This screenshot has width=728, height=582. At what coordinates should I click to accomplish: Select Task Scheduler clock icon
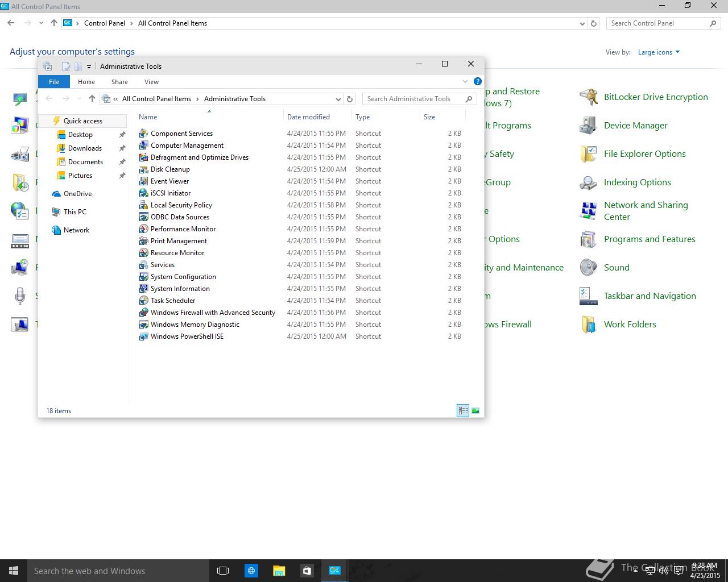[144, 301]
